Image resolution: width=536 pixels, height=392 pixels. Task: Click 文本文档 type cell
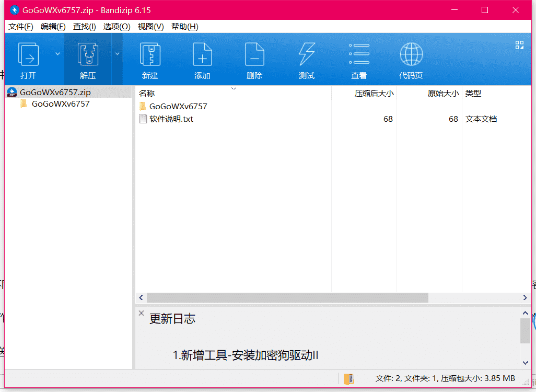pyautogui.click(x=481, y=119)
